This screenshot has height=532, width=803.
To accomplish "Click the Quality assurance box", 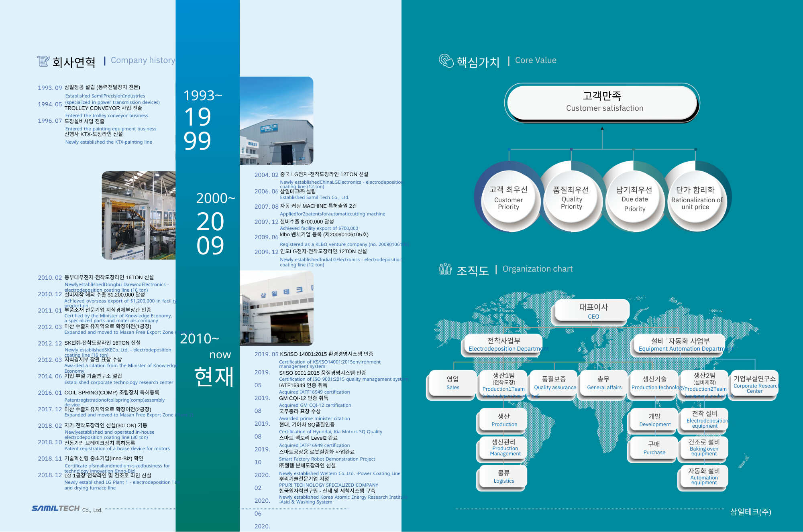I will [x=554, y=383].
